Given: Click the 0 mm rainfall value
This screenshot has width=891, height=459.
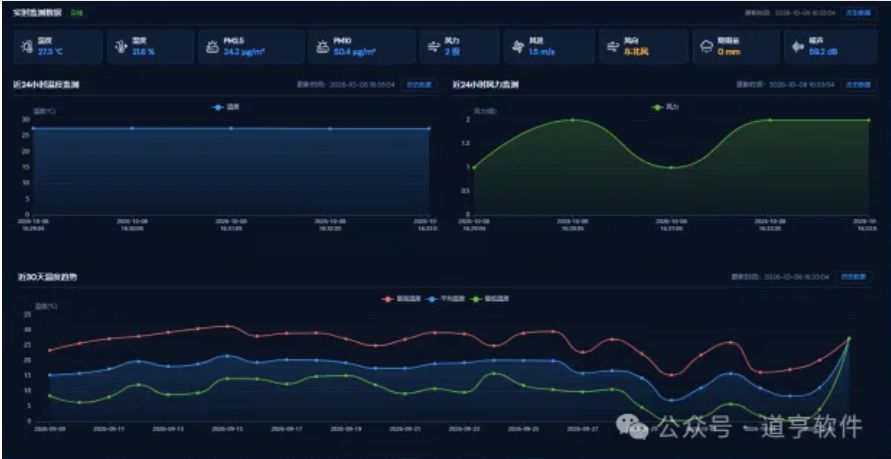Looking at the screenshot, I should point(729,52).
